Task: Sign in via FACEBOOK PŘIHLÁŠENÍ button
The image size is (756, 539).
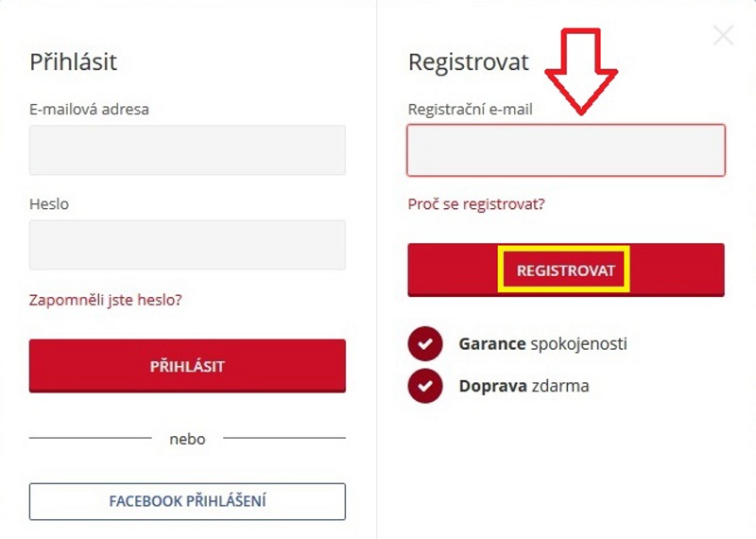Action: click(x=187, y=501)
